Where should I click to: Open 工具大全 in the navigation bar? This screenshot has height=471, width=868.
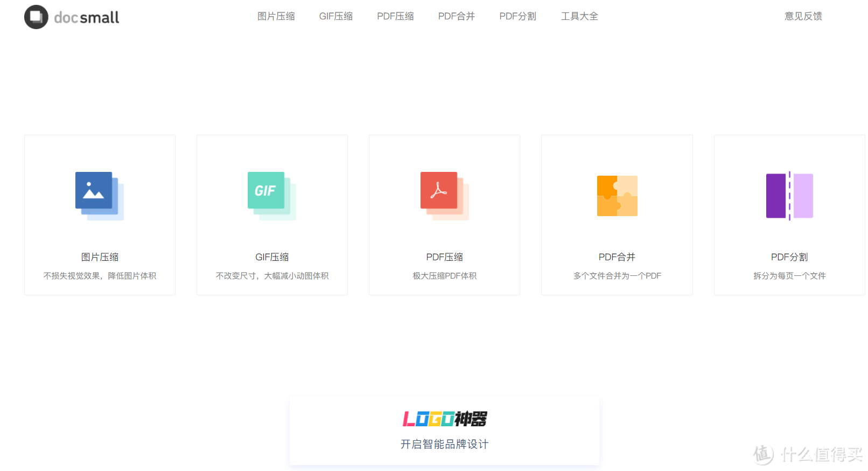point(579,16)
